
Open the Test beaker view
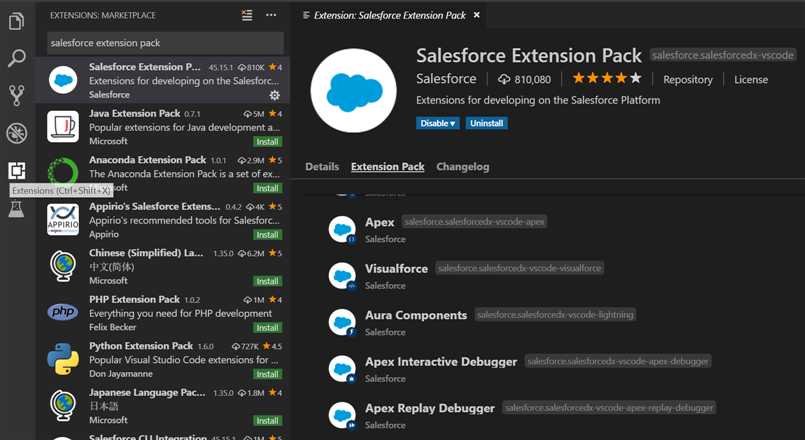tap(16, 208)
